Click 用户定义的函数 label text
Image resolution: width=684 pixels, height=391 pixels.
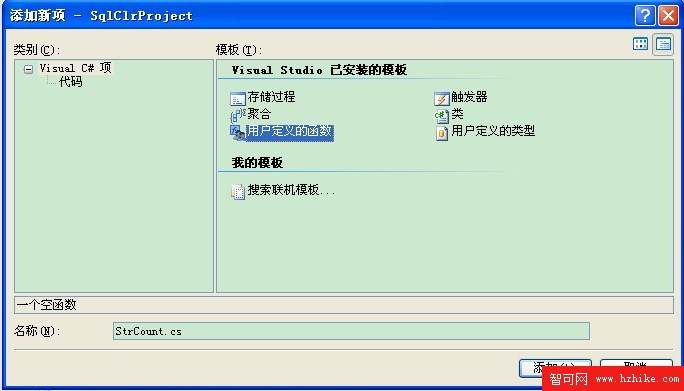290,131
